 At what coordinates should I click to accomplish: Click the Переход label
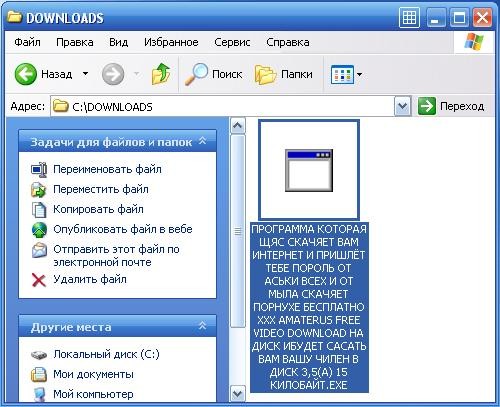click(x=462, y=106)
